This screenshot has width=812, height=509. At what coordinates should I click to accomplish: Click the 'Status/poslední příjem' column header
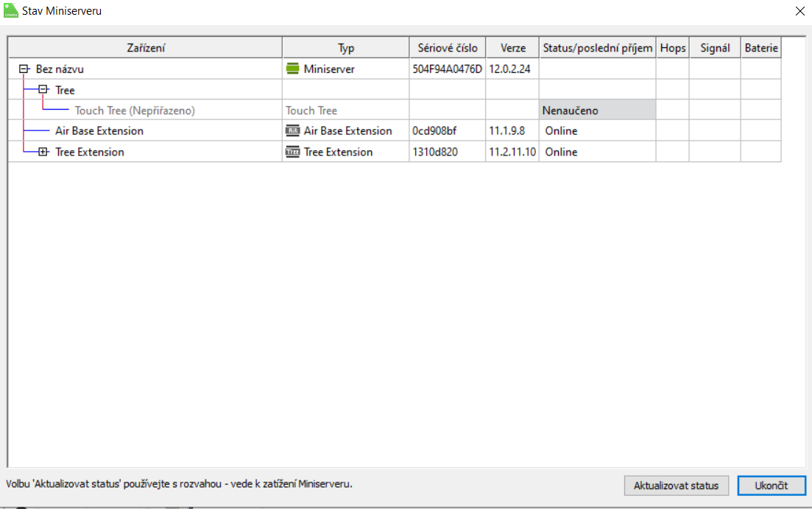pos(597,48)
